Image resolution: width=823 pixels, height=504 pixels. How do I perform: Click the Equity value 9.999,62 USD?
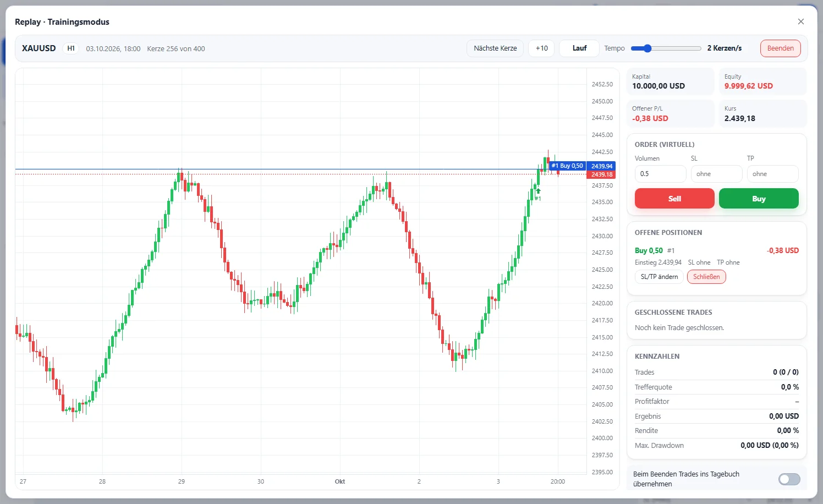pos(748,86)
